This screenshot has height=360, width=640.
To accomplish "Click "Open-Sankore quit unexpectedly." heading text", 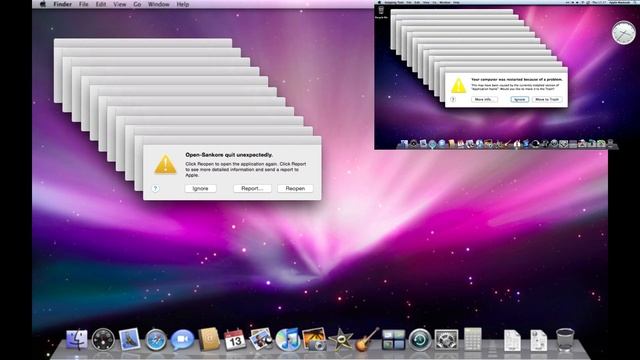I will (229, 155).
